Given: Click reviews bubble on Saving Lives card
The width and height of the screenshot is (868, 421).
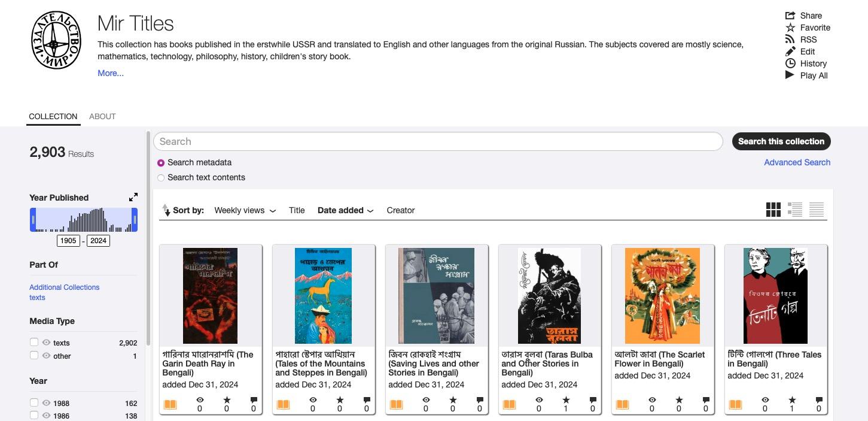Looking at the screenshot, I should pyautogui.click(x=480, y=400).
